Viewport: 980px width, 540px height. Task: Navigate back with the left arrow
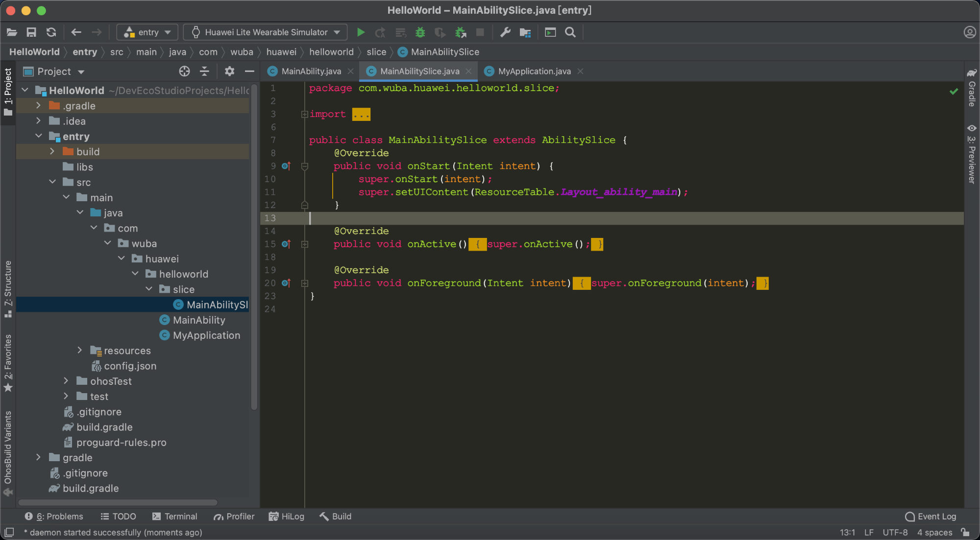[x=76, y=32]
